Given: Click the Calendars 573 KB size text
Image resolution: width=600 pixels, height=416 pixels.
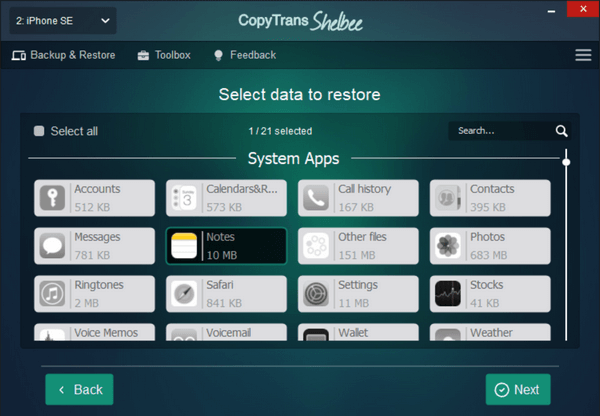Looking at the screenshot, I should (224, 207).
